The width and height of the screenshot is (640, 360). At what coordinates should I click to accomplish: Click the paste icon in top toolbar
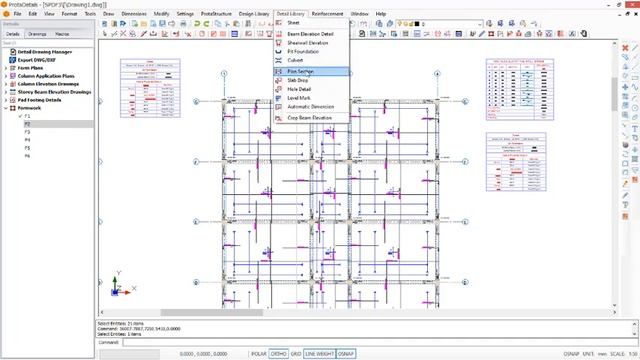pos(236,24)
